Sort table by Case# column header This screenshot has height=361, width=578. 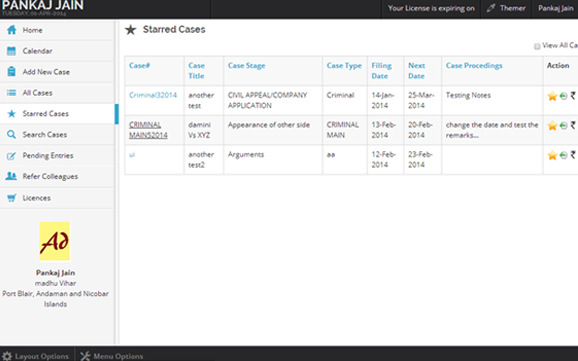pyautogui.click(x=139, y=66)
